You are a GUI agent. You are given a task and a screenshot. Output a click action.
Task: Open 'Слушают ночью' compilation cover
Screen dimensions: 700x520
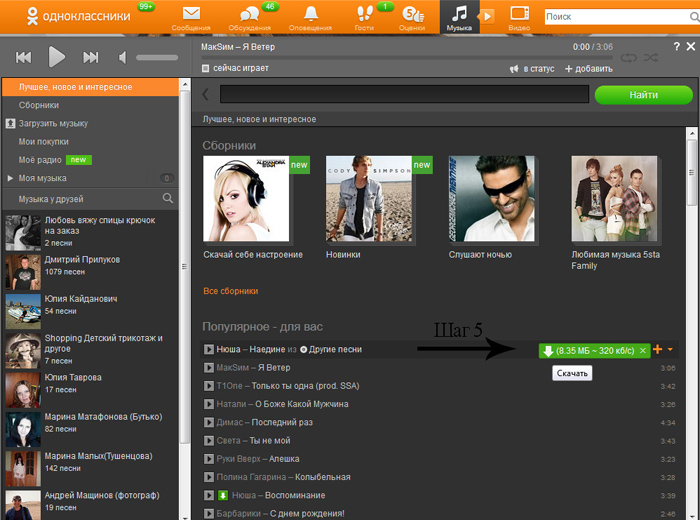click(492, 198)
